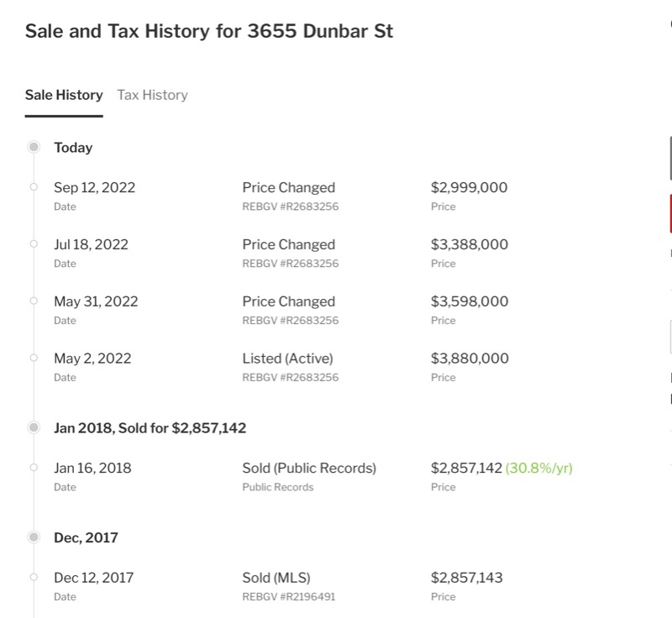The height and width of the screenshot is (618, 672).
Task: Switch to the Tax History tab
Action: (x=152, y=95)
